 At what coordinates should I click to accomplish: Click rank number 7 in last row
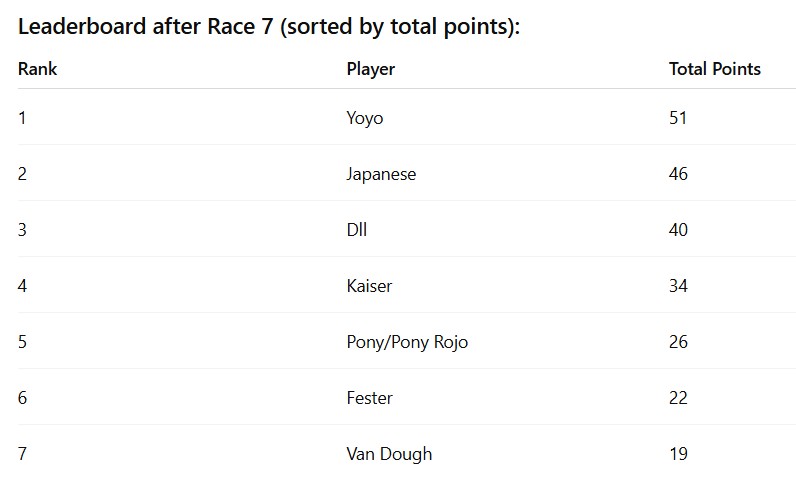click(x=22, y=454)
